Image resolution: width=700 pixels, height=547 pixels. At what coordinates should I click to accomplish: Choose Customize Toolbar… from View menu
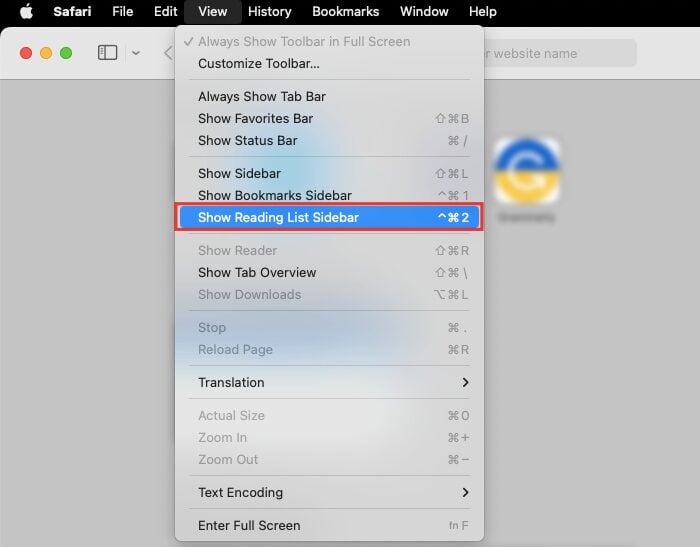[x=329, y=63]
